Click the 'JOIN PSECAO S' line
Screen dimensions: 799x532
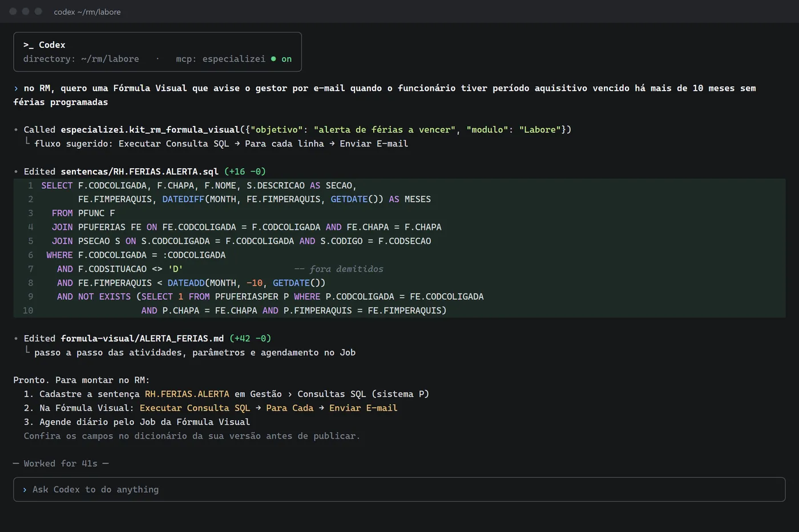pos(241,241)
